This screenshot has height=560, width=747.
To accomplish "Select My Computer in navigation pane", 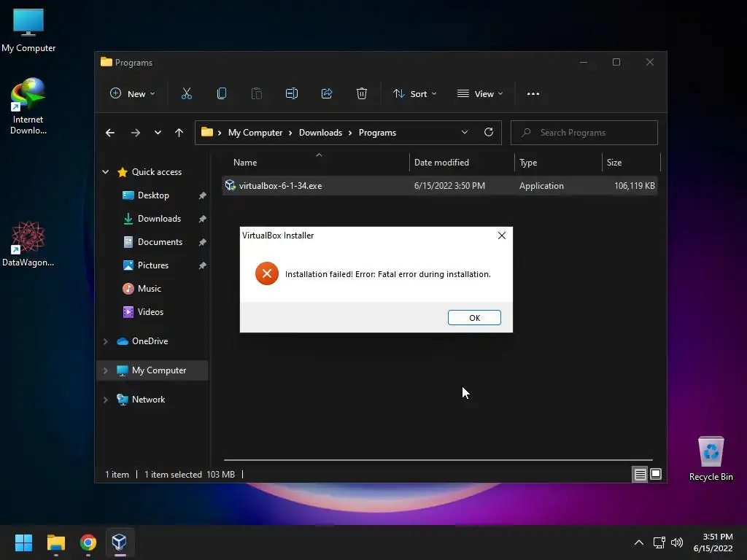I will 158,370.
